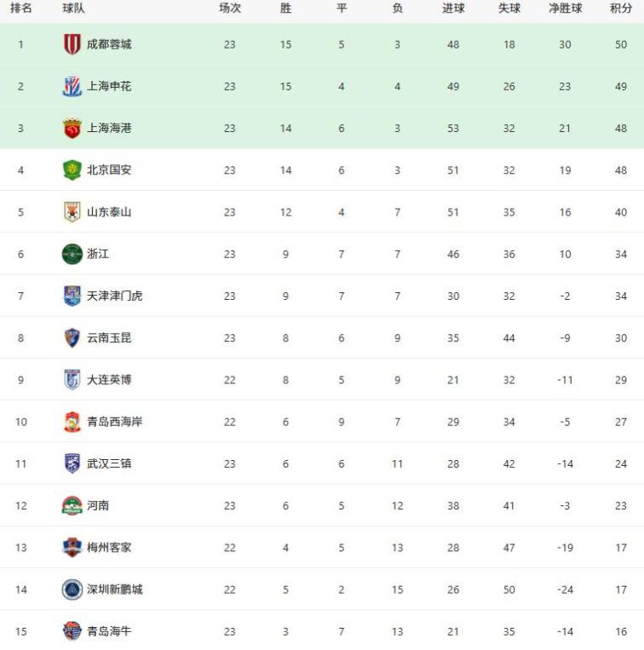Click the 进球 goals scored column header
The width and height of the screenshot is (644, 650).
coord(453,9)
